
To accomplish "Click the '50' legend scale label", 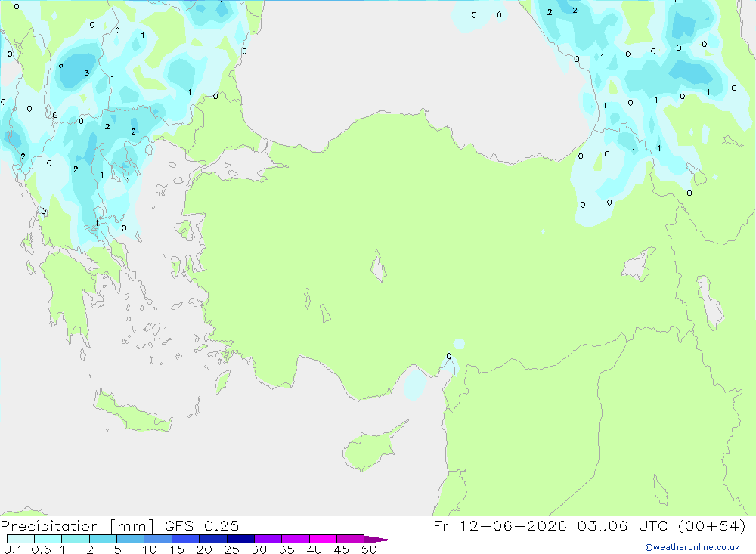I will coord(369,549).
